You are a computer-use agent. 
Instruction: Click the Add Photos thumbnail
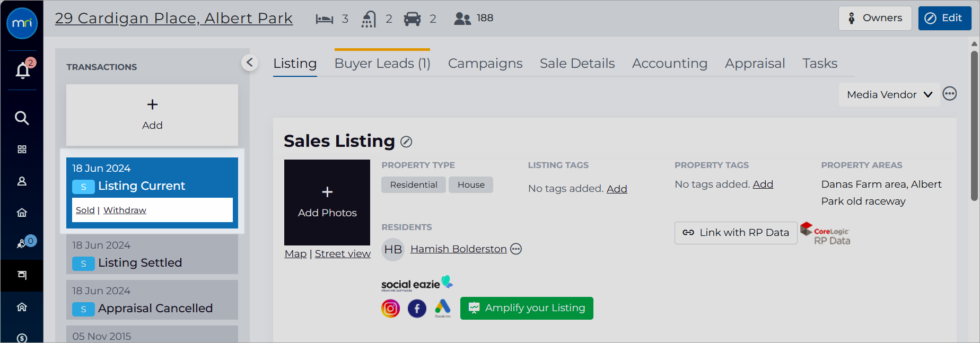coord(327,203)
